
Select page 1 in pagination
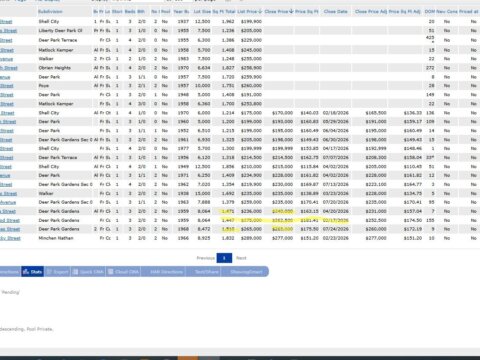[224, 258]
